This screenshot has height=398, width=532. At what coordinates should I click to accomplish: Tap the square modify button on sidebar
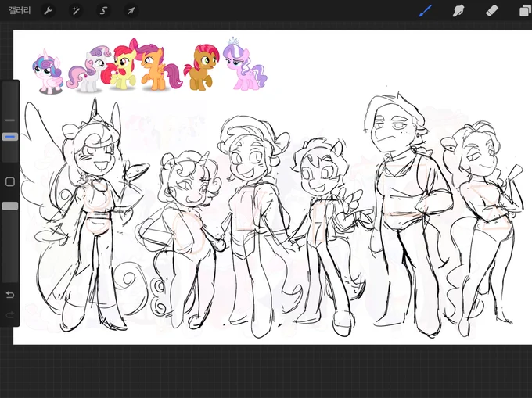click(10, 181)
